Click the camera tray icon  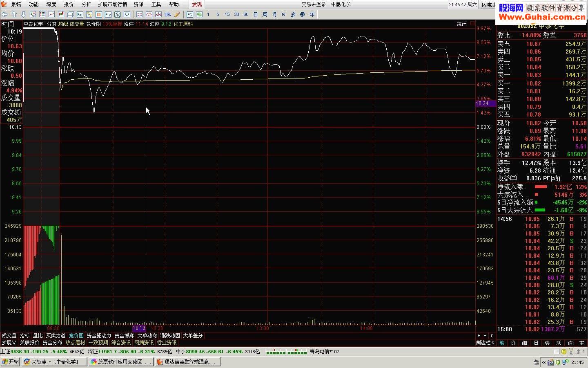tap(550, 362)
